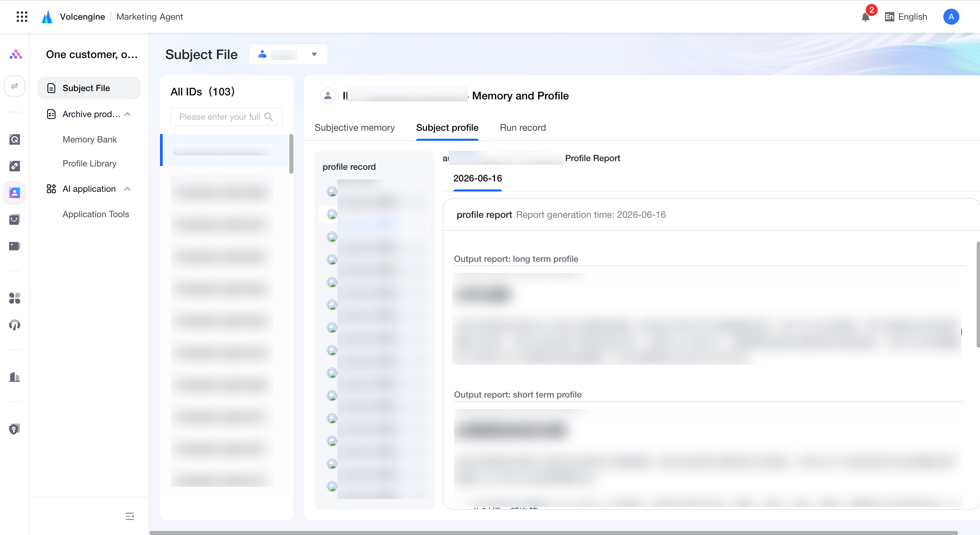The height and width of the screenshot is (535, 980).
Task: Collapse the Archive prod... section
Action: (127, 114)
